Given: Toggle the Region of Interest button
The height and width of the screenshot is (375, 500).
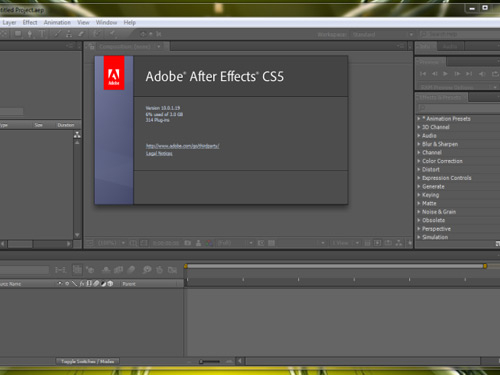Looking at the screenshot, I should [261, 243].
